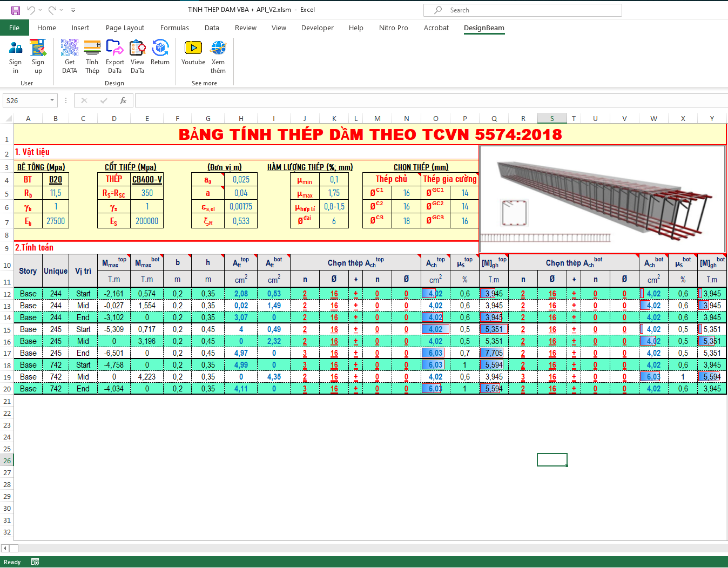Viewport: 728px width, 568px height.
Task: Click inside the Search box
Action: [x=522, y=10]
